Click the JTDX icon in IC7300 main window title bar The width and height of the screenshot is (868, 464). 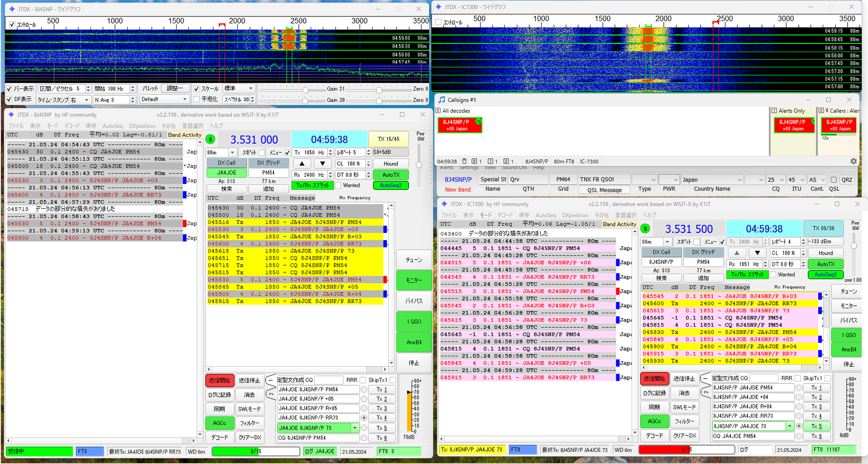pos(444,204)
